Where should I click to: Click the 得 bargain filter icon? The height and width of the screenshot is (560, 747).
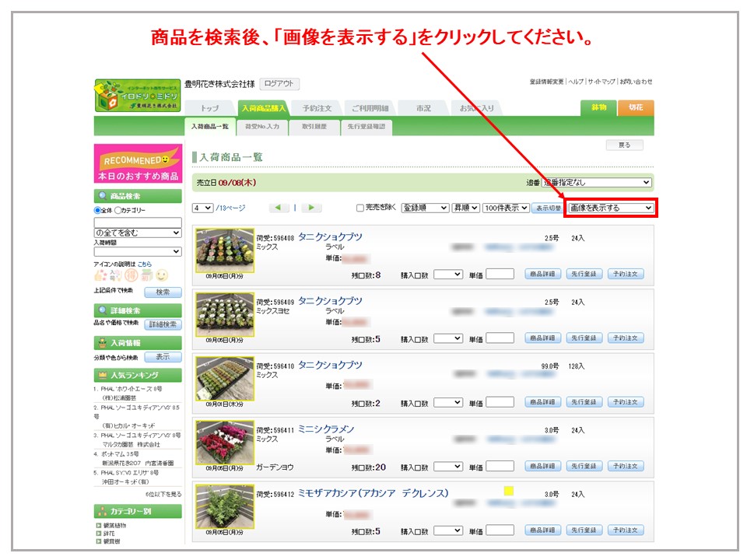[x=131, y=275]
